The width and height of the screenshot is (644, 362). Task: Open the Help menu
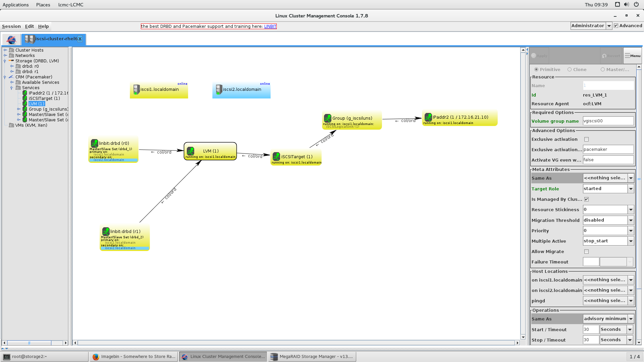point(43,26)
